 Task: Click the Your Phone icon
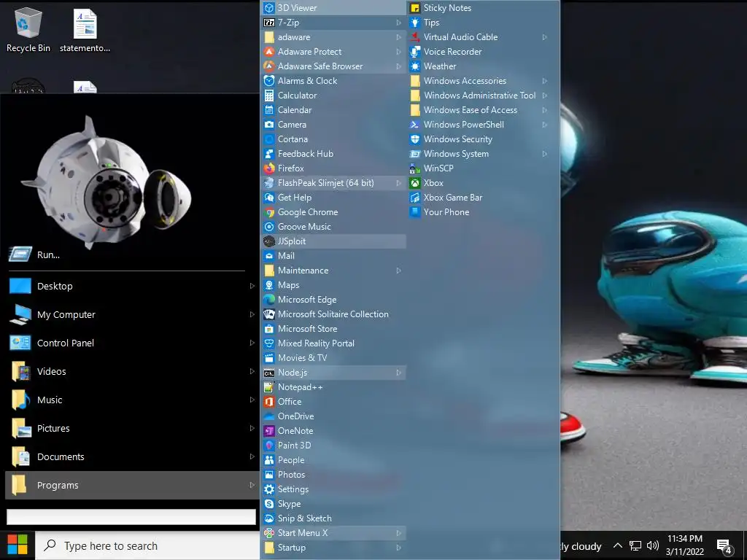(415, 212)
